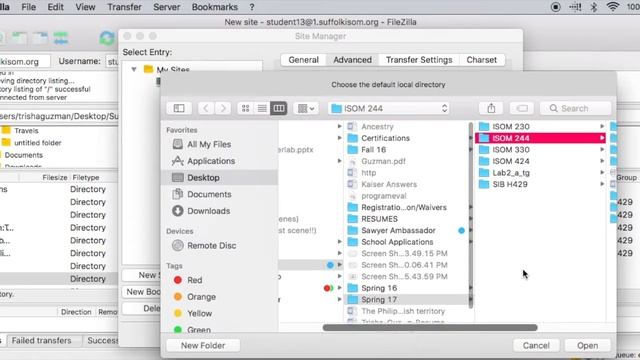Switch to General tab in Site Manager
640x360 pixels.
tap(303, 60)
